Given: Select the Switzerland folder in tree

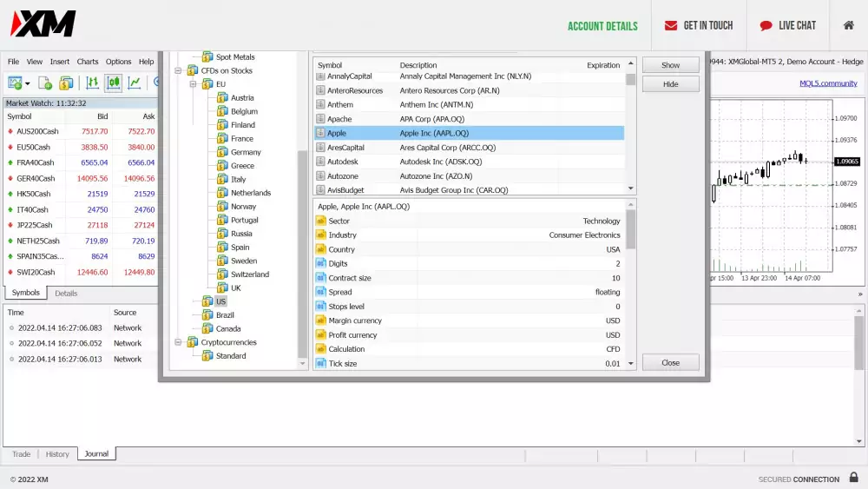Looking at the screenshot, I should pos(243,274).
